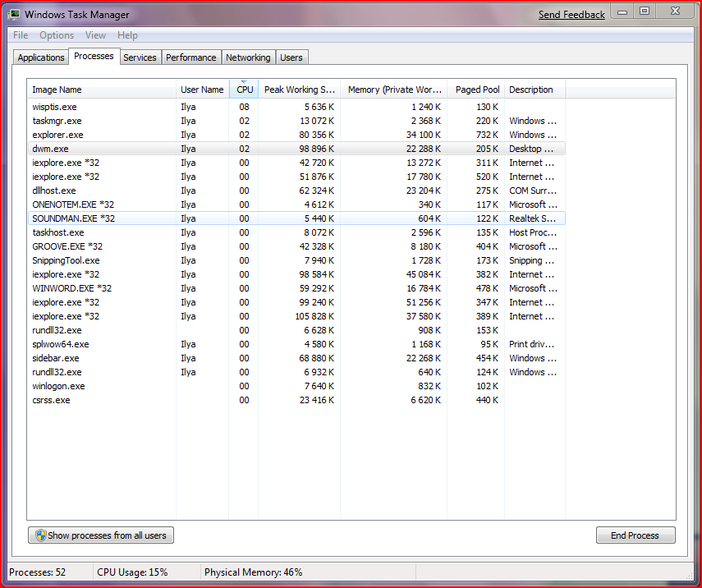Sort by the Paged Pool column header
This screenshot has width=702, height=588.
pos(476,90)
